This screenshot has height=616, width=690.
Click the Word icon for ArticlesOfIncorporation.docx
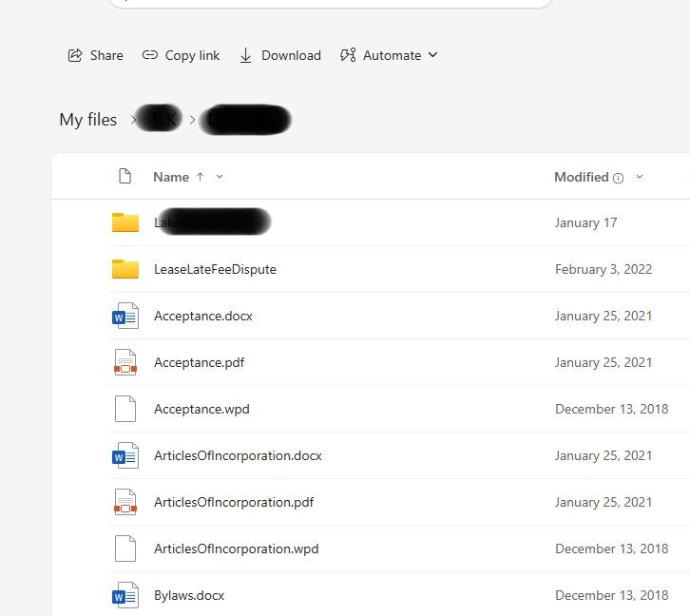point(125,455)
